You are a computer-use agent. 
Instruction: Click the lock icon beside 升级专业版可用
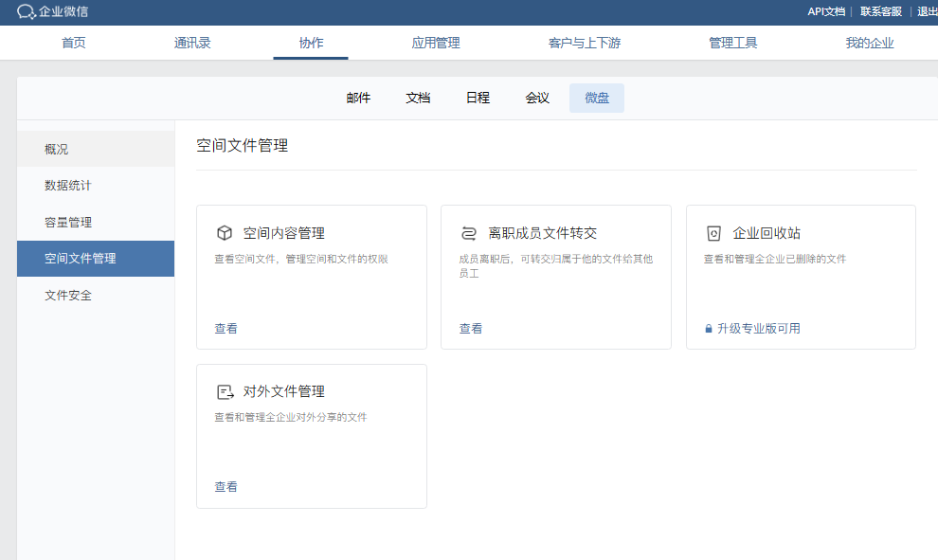point(709,329)
